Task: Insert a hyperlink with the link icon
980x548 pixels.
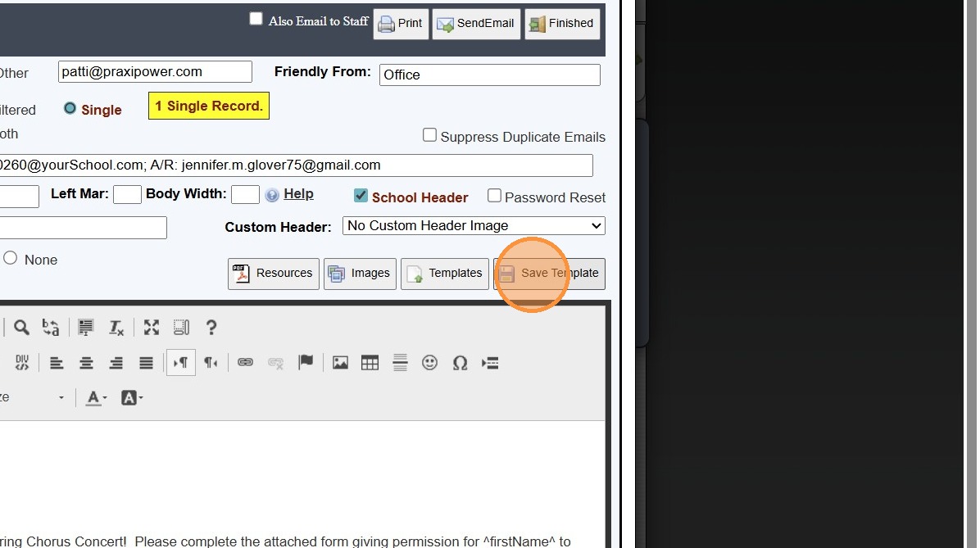Action: 245,362
